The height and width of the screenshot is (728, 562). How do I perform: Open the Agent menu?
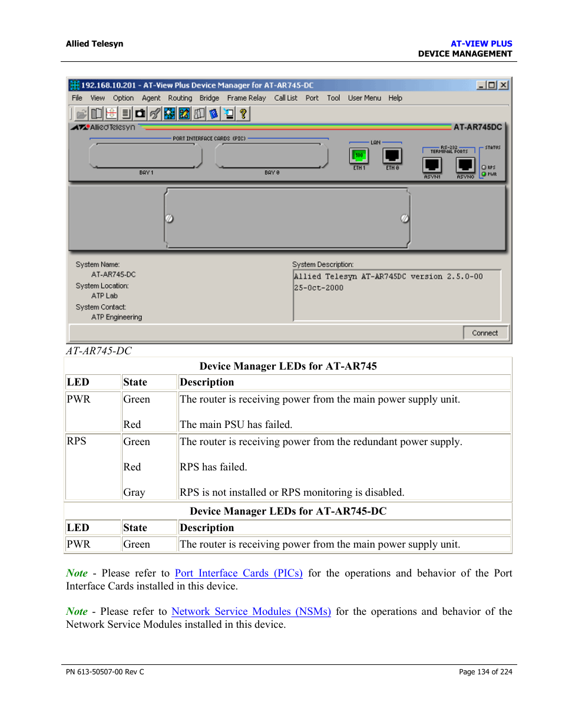coord(151,98)
